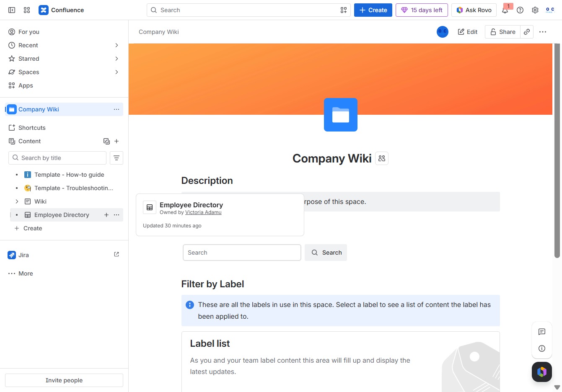562x392 pixels.
Task: Click the Content heading in the sidebar
Action: tap(30, 141)
